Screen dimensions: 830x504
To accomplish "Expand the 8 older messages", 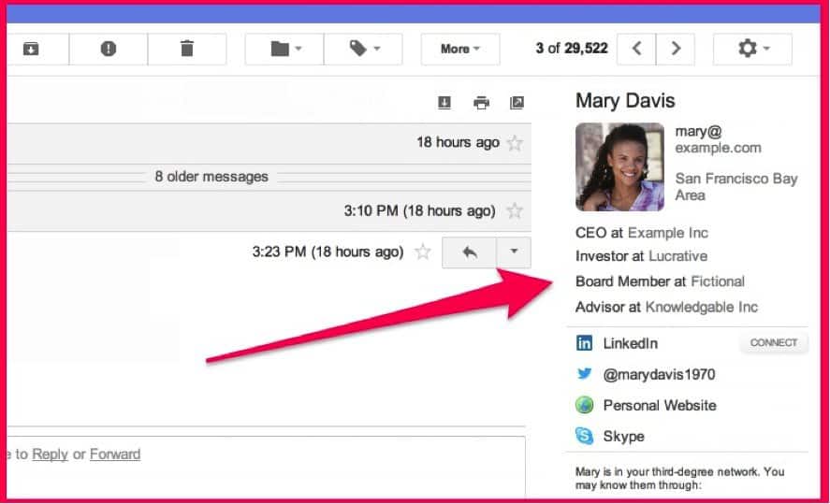I will click(211, 177).
